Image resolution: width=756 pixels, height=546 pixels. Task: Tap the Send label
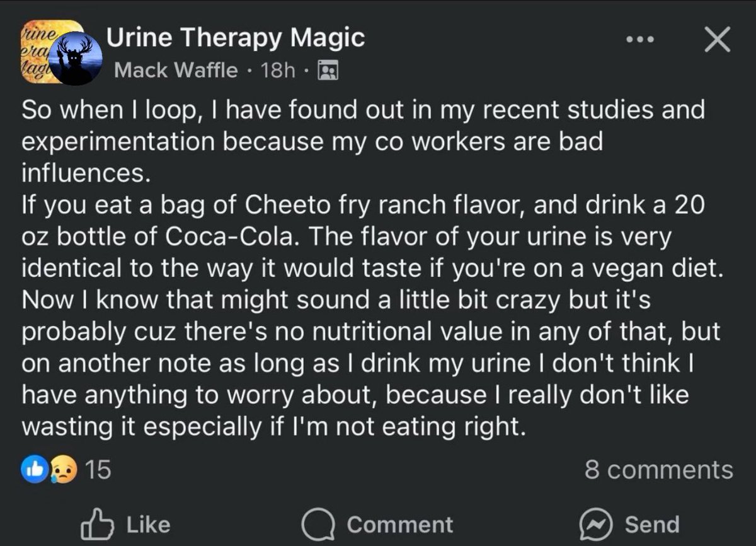(652, 524)
